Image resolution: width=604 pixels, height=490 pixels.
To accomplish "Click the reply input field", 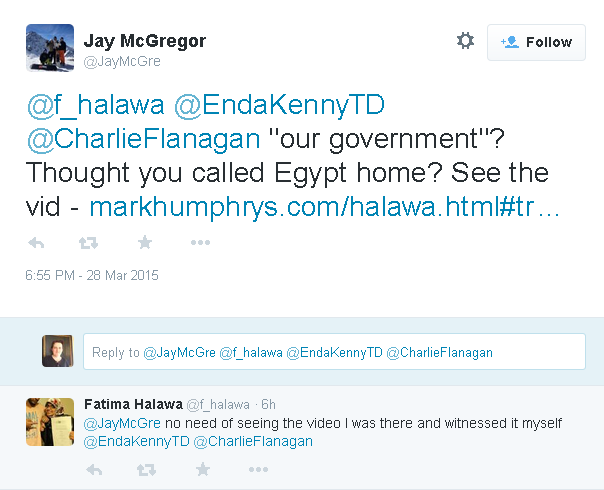I will tap(334, 352).
